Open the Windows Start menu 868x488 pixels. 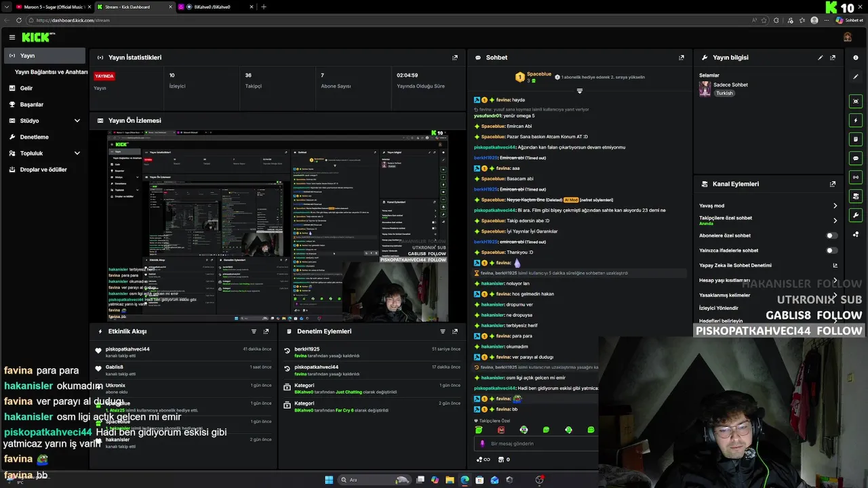[x=329, y=480]
